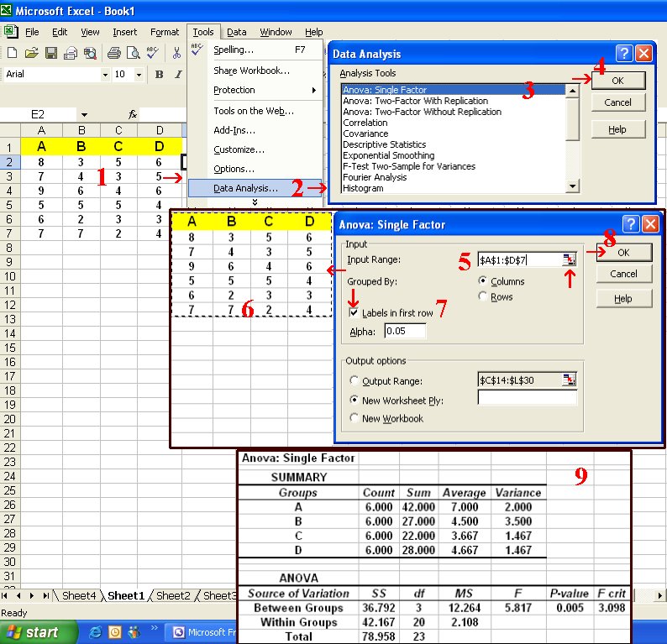Viewport: 667px width, 644px height.
Task: Select Output Range radio option
Action: [x=354, y=380]
